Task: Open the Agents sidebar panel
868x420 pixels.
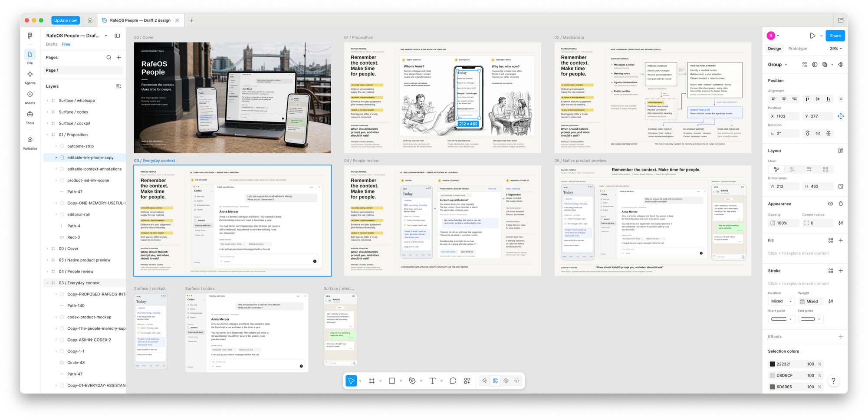Action: point(30,77)
